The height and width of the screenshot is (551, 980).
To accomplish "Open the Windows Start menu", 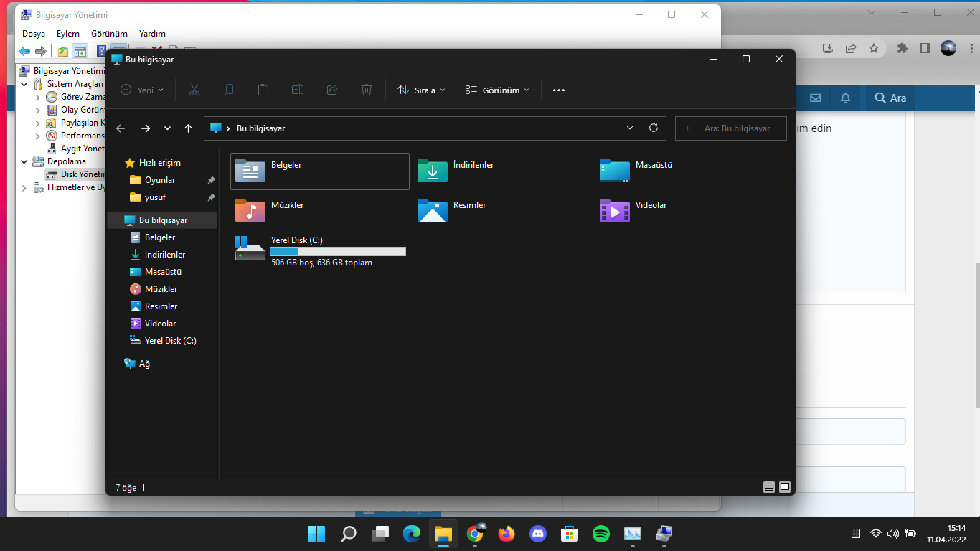I will [316, 534].
